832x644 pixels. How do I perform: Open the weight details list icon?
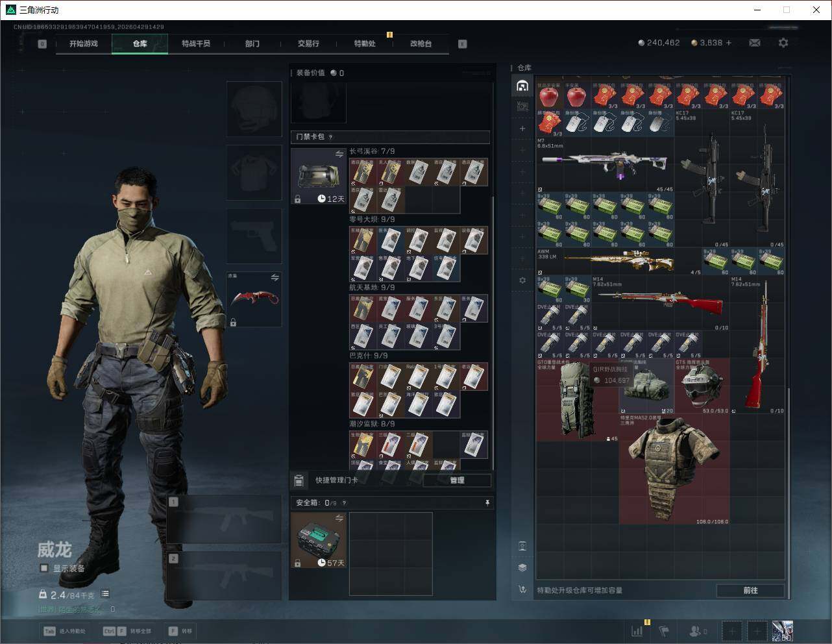(x=105, y=594)
